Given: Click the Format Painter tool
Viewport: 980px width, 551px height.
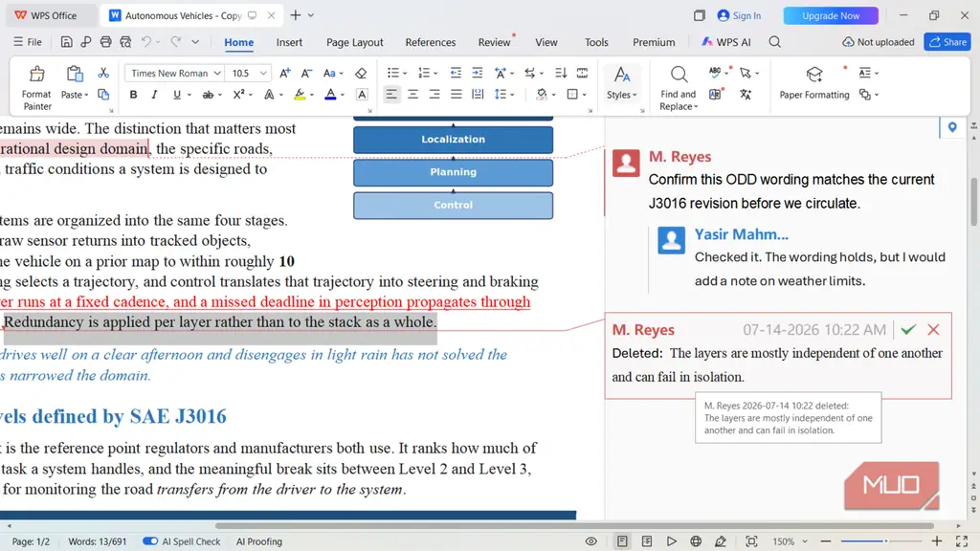Looking at the screenshot, I should tap(36, 88).
